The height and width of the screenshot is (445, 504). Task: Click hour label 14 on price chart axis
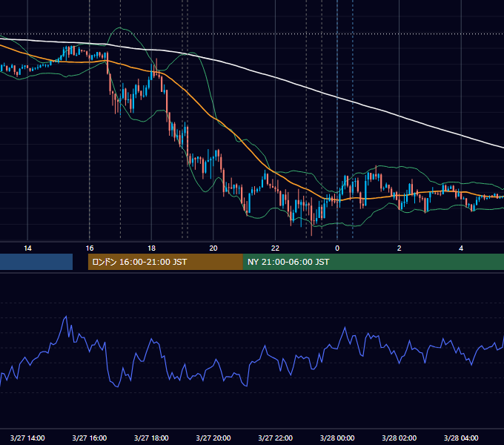coord(27,248)
